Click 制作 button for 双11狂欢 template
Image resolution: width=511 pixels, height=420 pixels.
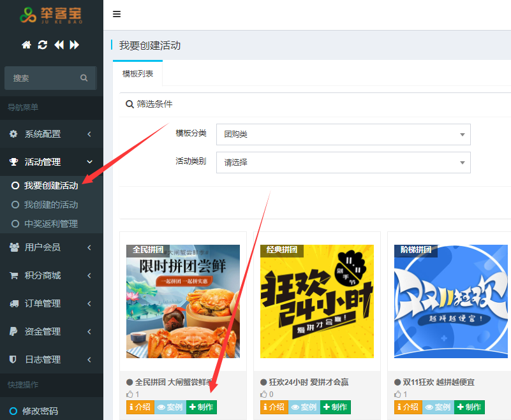470,407
